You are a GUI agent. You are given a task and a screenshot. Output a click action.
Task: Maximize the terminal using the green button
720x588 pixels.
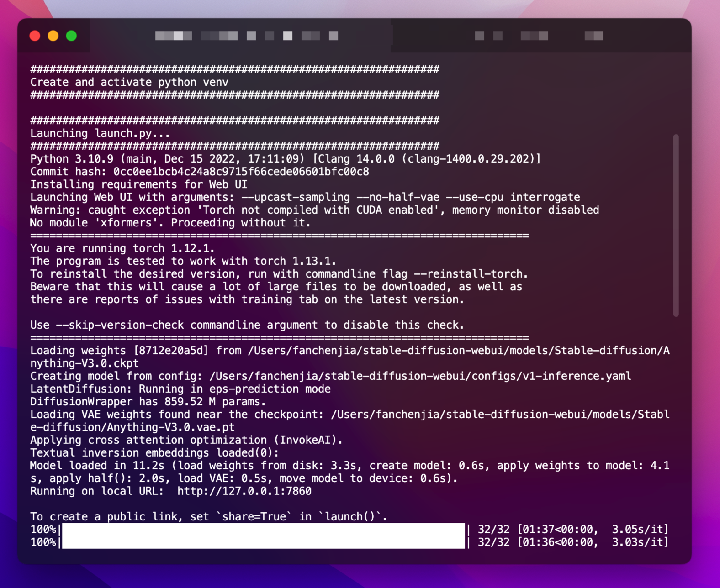coord(71,36)
